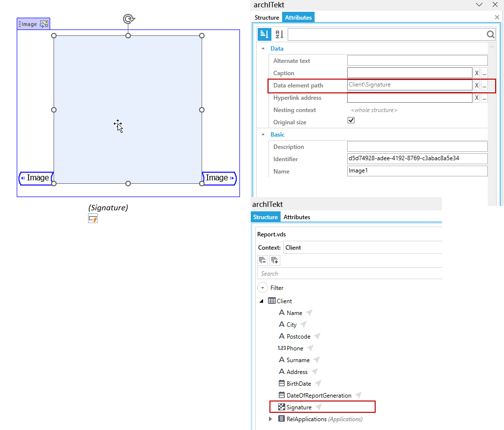
Task: Open the Structure tab in the upper panel
Action: coord(267,18)
